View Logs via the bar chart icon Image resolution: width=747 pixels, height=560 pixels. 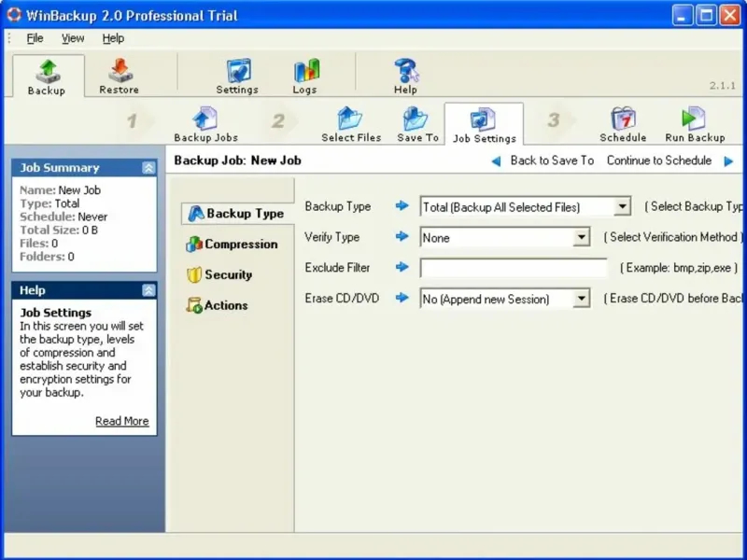click(305, 77)
